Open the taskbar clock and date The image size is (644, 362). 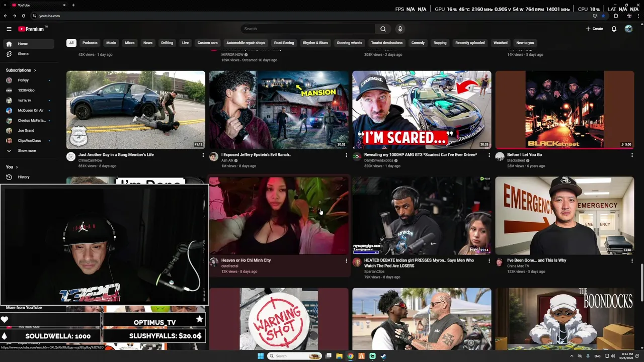(x=626, y=356)
